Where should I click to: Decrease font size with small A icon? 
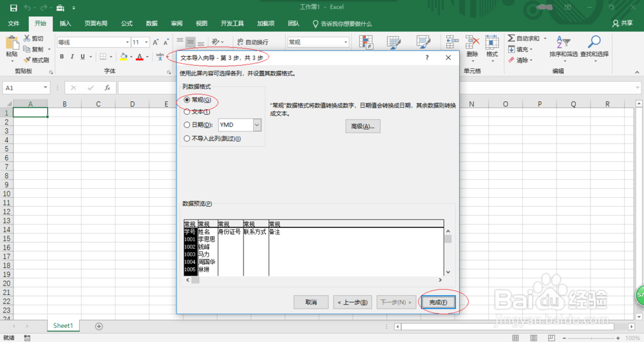click(166, 42)
